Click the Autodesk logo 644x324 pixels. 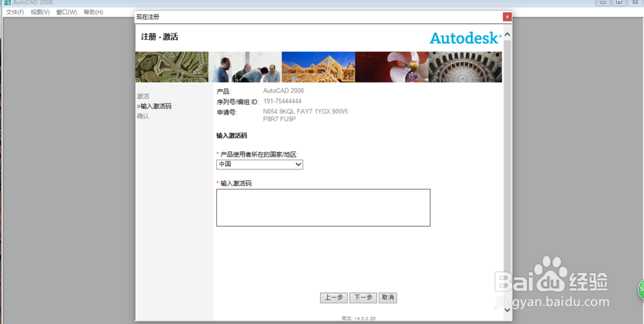[x=466, y=38]
